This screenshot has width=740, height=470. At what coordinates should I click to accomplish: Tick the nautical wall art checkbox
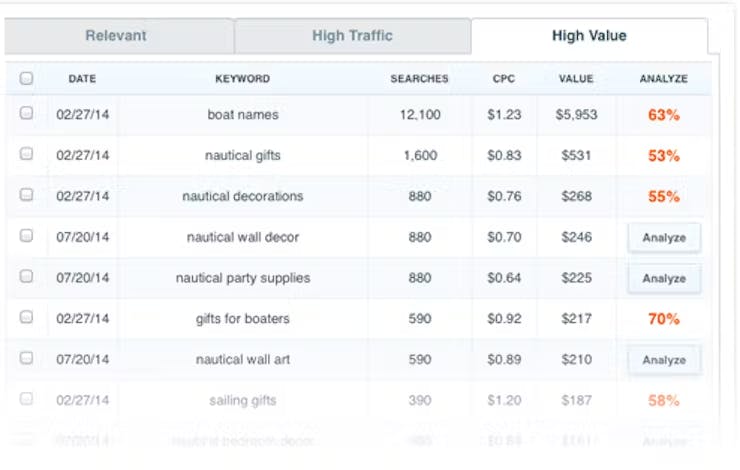click(26, 359)
